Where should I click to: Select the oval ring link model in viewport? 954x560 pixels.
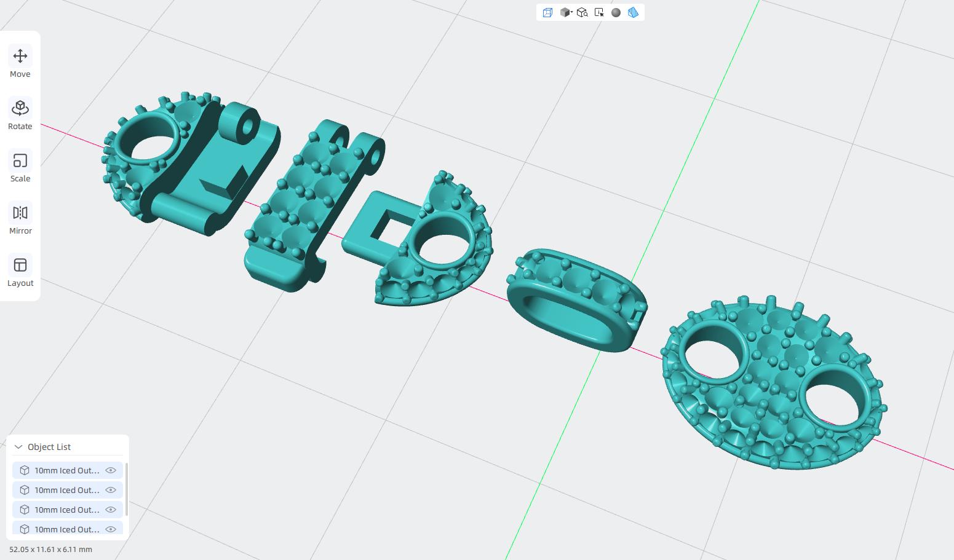[x=576, y=299]
